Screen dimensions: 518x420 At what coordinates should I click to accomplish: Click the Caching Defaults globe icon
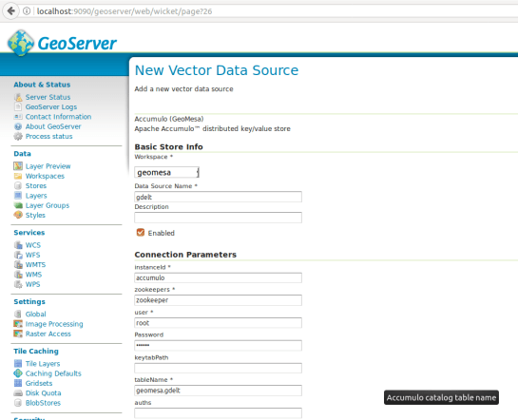pos(18,373)
